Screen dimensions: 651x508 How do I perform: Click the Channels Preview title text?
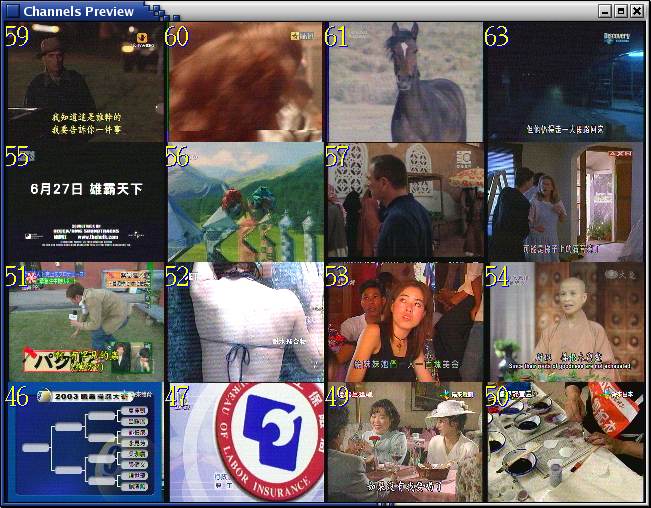click(x=78, y=11)
